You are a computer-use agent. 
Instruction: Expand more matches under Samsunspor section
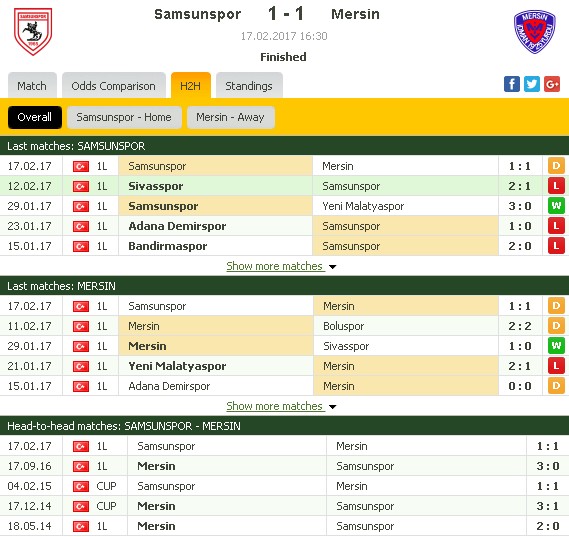point(275,266)
